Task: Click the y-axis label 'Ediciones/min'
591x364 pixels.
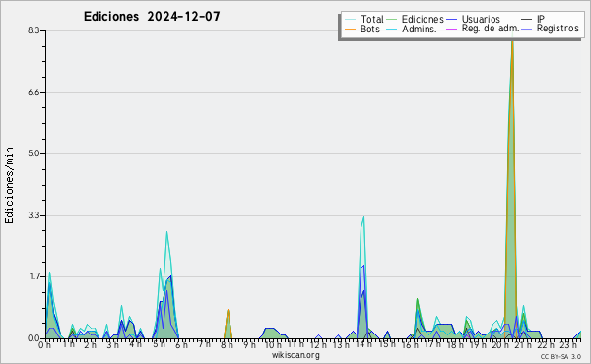Action: coord(9,185)
